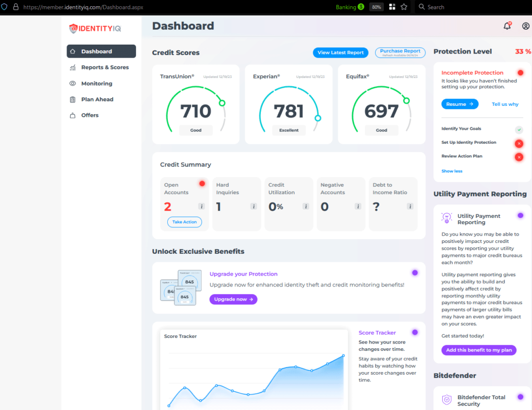Bookmark page with the star icon

(x=404, y=7)
